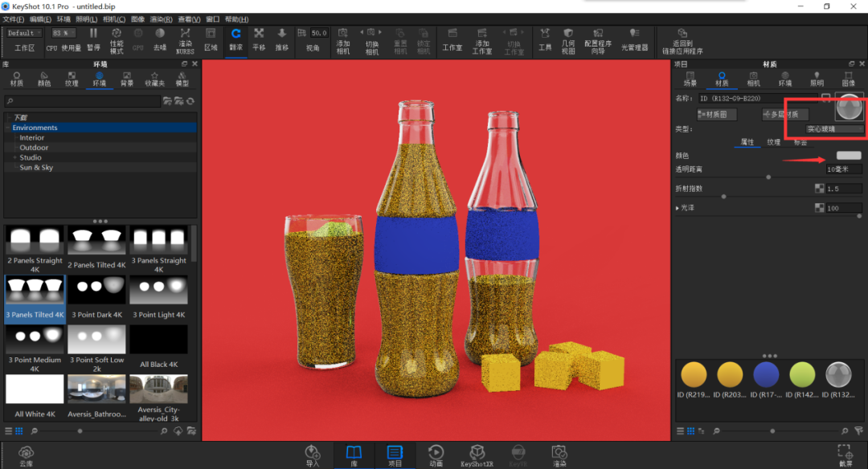The height and width of the screenshot is (469, 868).
Task: Switch to the 纹理 tab in materials panel
Action: pyautogui.click(x=773, y=142)
